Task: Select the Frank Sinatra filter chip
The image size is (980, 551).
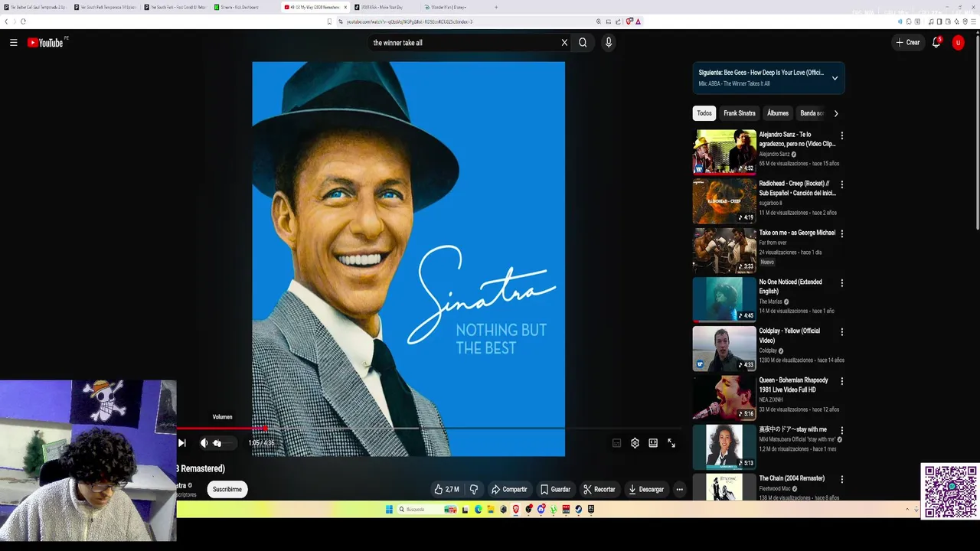Action: (740, 113)
